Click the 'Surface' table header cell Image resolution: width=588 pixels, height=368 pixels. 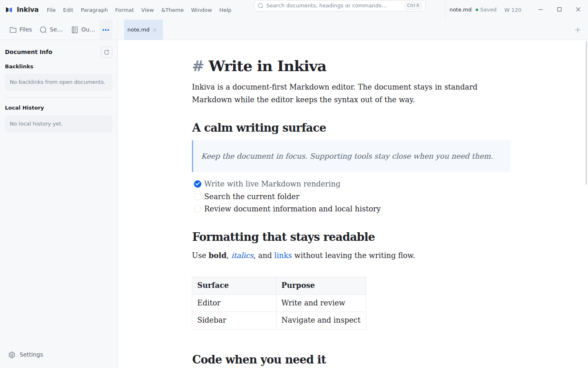coord(234,285)
